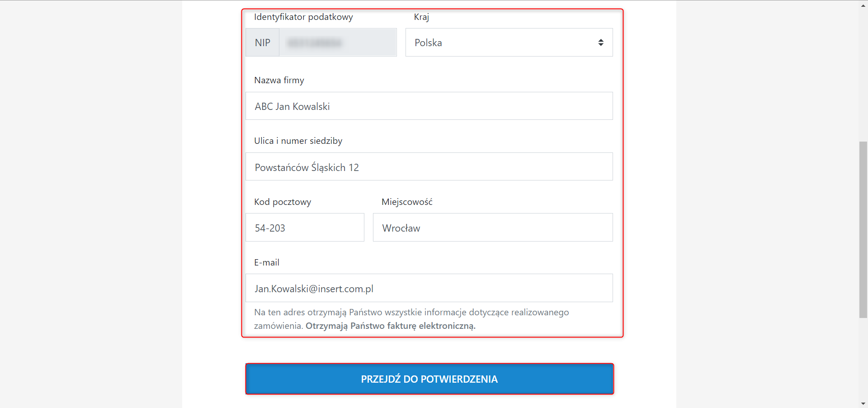
Task: Expand the Kraj dropdown showing Polska
Action: click(509, 43)
